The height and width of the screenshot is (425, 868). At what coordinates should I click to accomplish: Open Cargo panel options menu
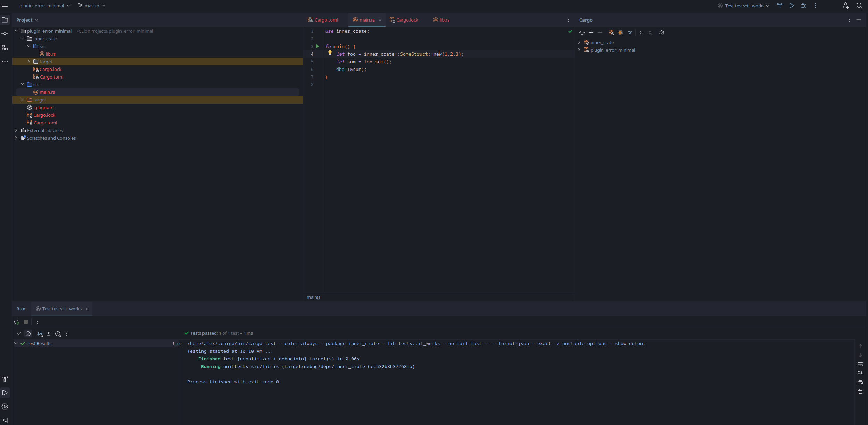tap(850, 20)
